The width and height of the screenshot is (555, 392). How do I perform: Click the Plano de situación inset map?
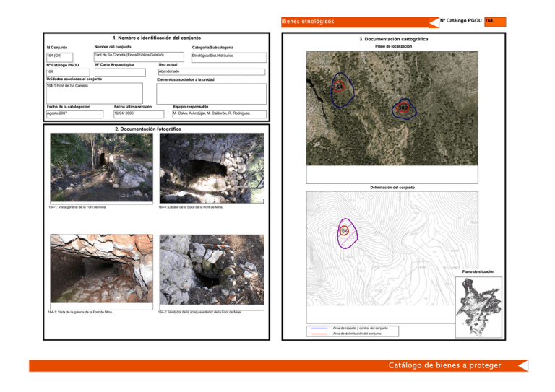pyautogui.click(x=478, y=307)
